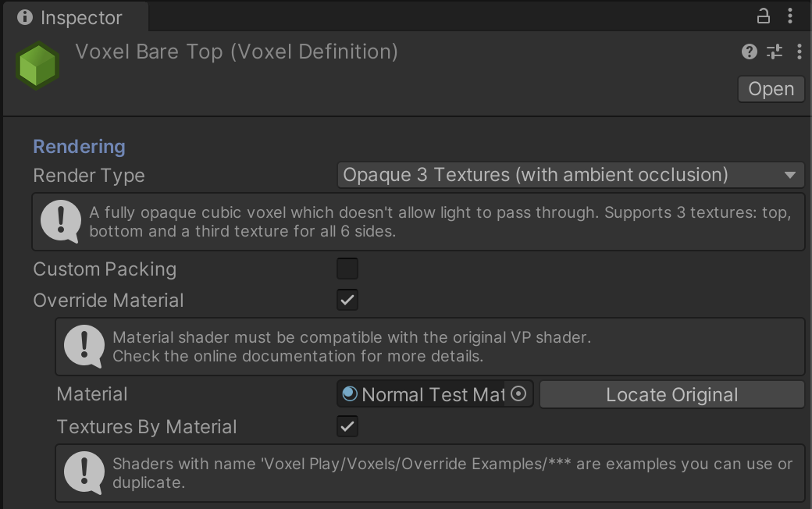Click the preset selector icon next to the help icon
812x509 pixels.
[x=775, y=52]
